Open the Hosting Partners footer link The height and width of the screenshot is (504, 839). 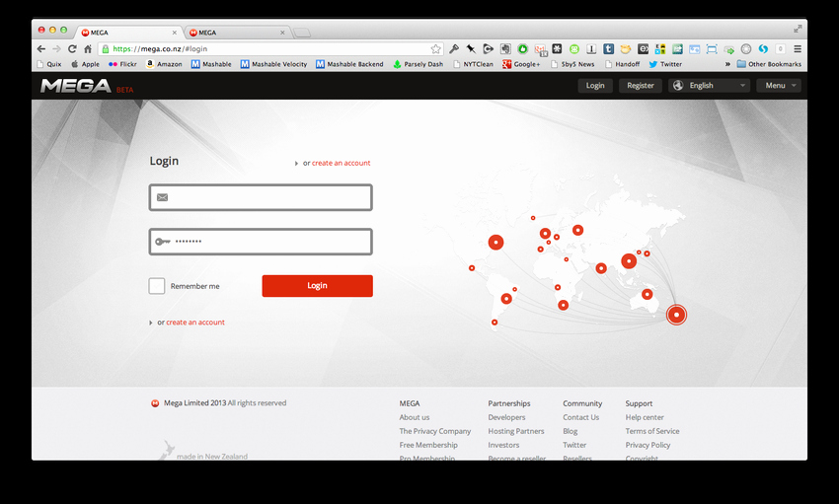pyautogui.click(x=516, y=431)
